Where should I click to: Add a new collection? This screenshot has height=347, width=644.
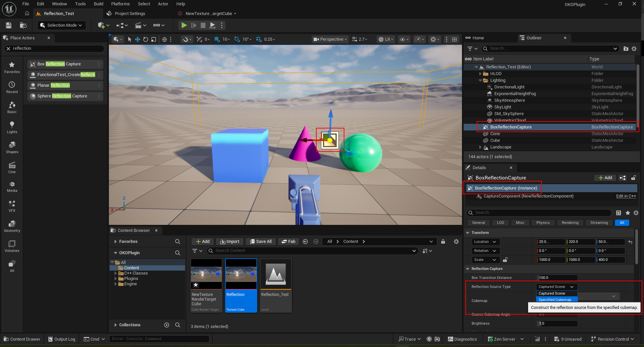click(167, 325)
